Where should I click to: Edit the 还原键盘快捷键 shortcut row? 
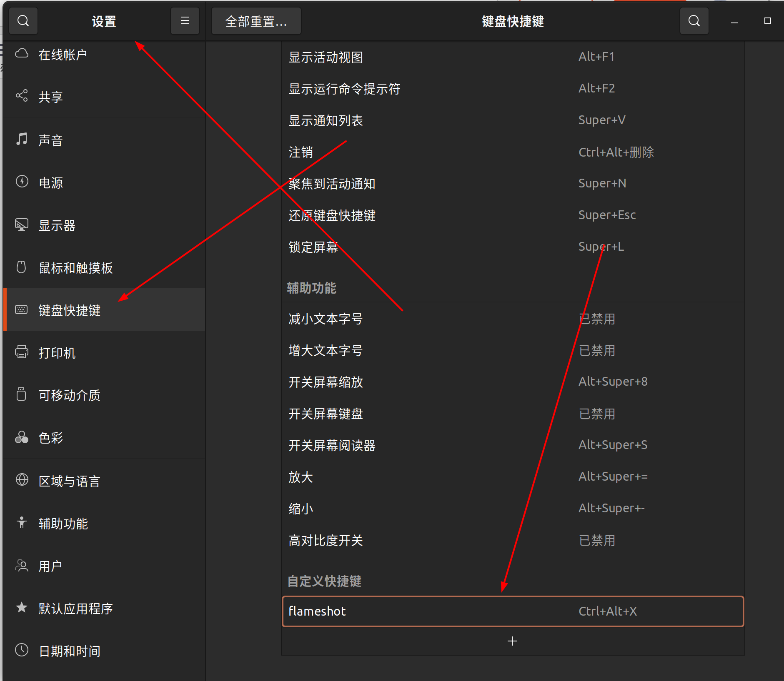click(x=513, y=215)
